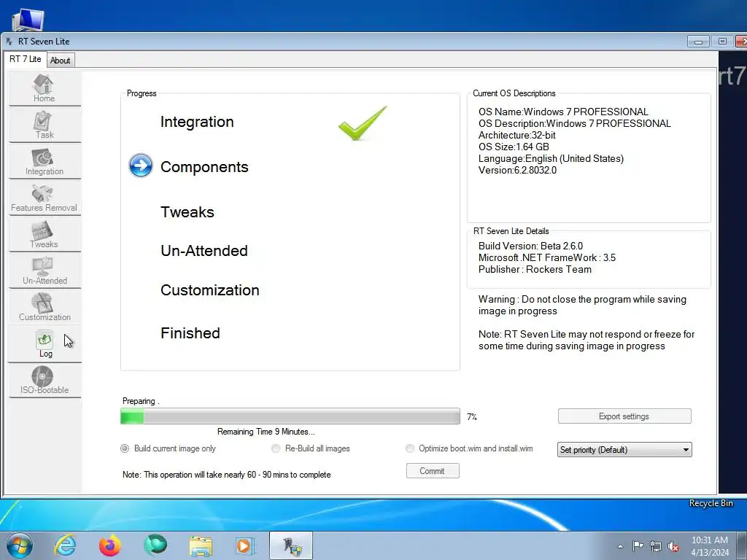This screenshot has width=747, height=560.
Task: Click 'Publisher : Rockers Team' text
Action: point(535,269)
